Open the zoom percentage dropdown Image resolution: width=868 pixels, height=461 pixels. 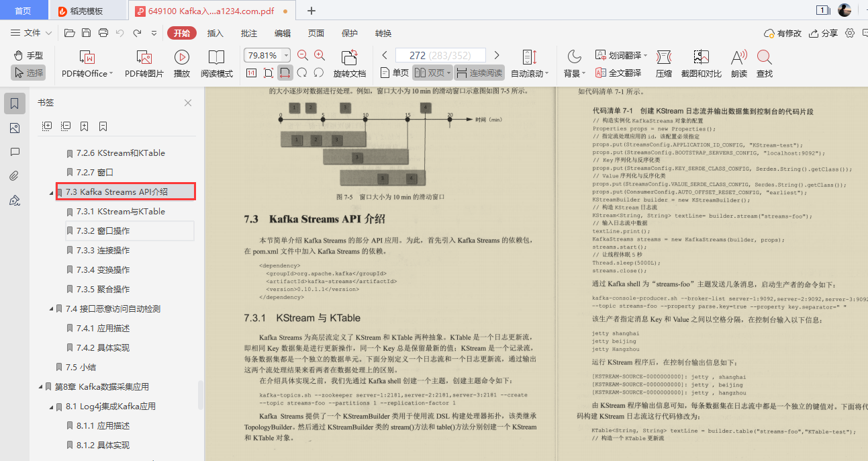285,54
